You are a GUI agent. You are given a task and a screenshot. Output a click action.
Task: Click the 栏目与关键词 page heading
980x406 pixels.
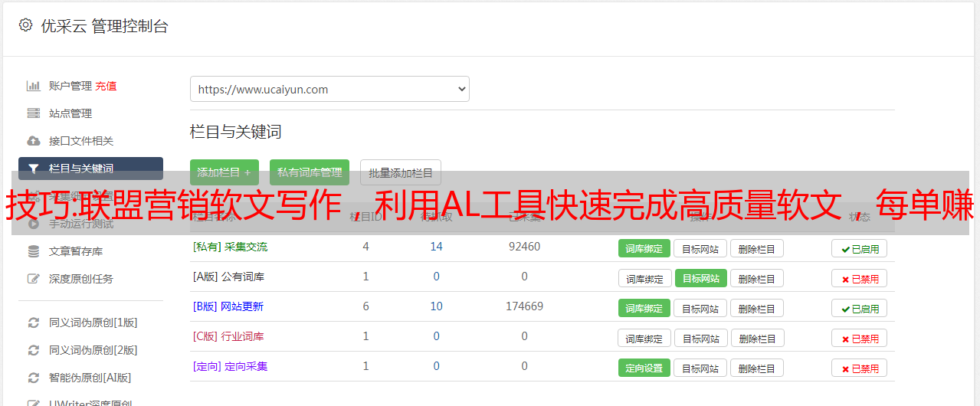tap(236, 132)
